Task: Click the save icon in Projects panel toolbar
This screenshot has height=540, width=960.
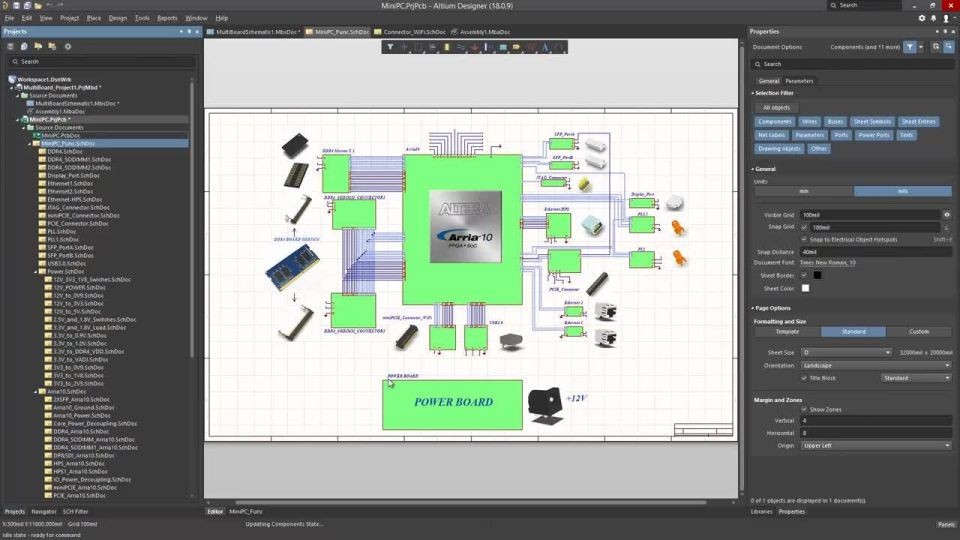Action: coord(10,47)
